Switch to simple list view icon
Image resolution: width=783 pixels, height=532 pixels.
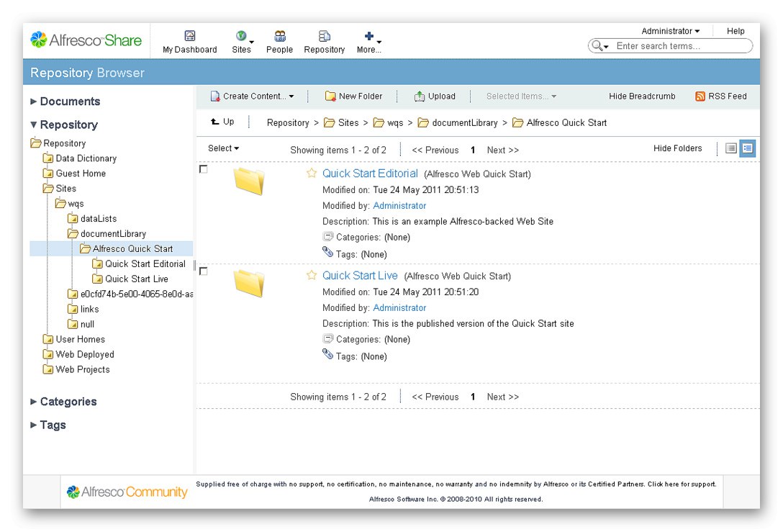tap(731, 148)
